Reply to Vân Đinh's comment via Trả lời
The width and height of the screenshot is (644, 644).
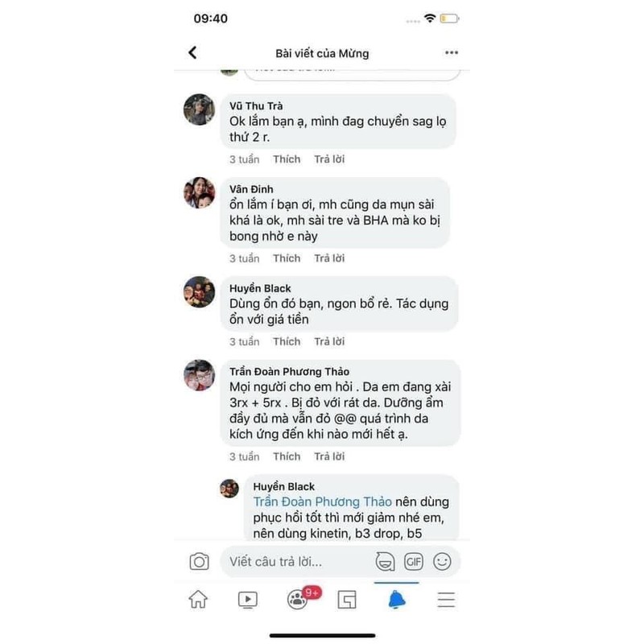[x=329, y=258]
